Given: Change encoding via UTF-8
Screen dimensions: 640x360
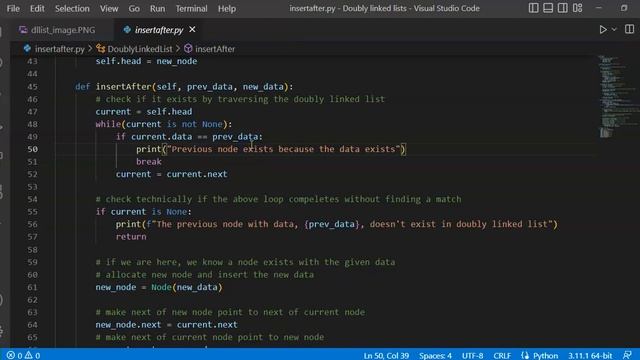Looking at the screenshot, I should coord(472,356).
